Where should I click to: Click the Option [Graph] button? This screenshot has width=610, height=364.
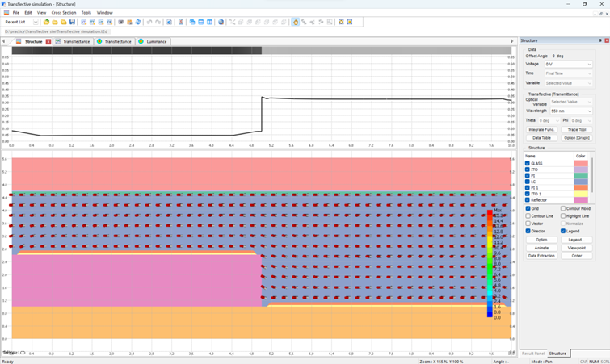click(x=577, y=138)
